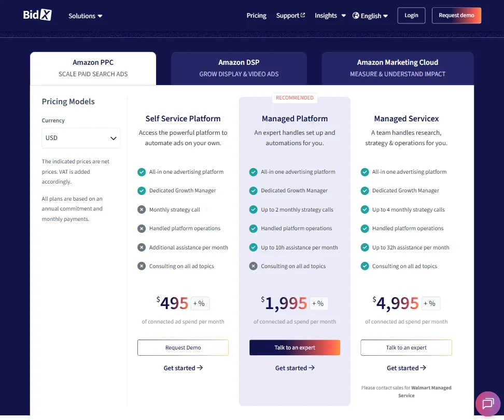
Task: Click check icon for Self Service All-in one advertising platform
Action: pos(142,172)
